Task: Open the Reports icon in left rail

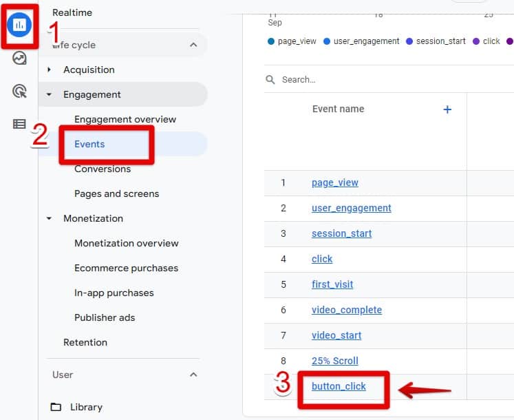Action: (19, 25)
